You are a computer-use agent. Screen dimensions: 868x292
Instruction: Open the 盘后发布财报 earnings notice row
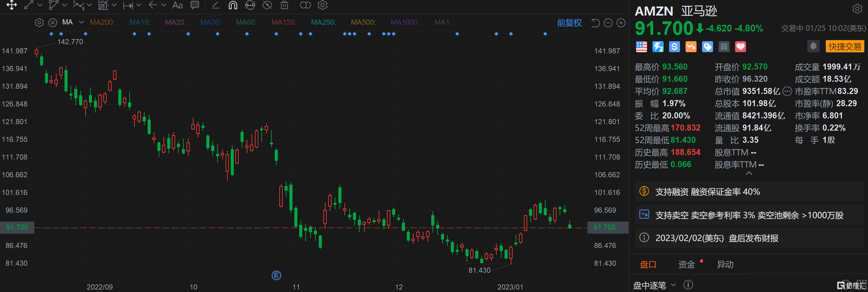click(749, 238)
